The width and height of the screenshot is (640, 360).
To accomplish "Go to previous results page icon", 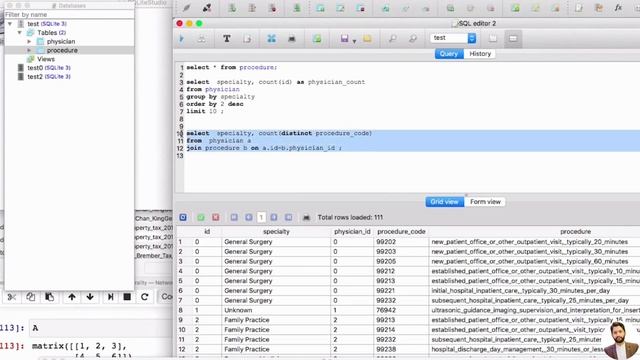I will (249, 218).
